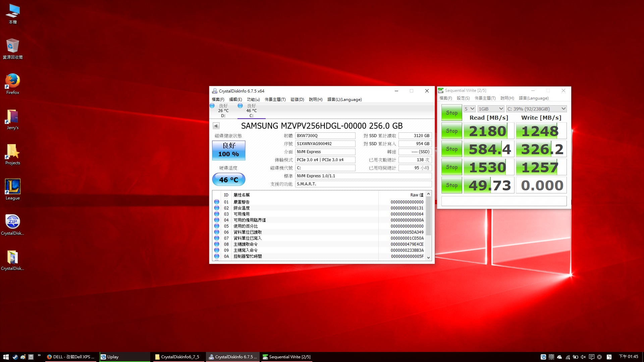Open the 功能(u) menu in CrystalDiskInfo
Viewport: 644px width, 362px height.
pos(253,100)
